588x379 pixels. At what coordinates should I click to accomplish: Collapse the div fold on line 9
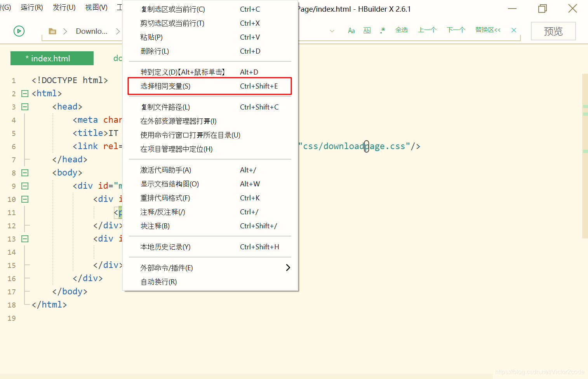click(25, 186)
